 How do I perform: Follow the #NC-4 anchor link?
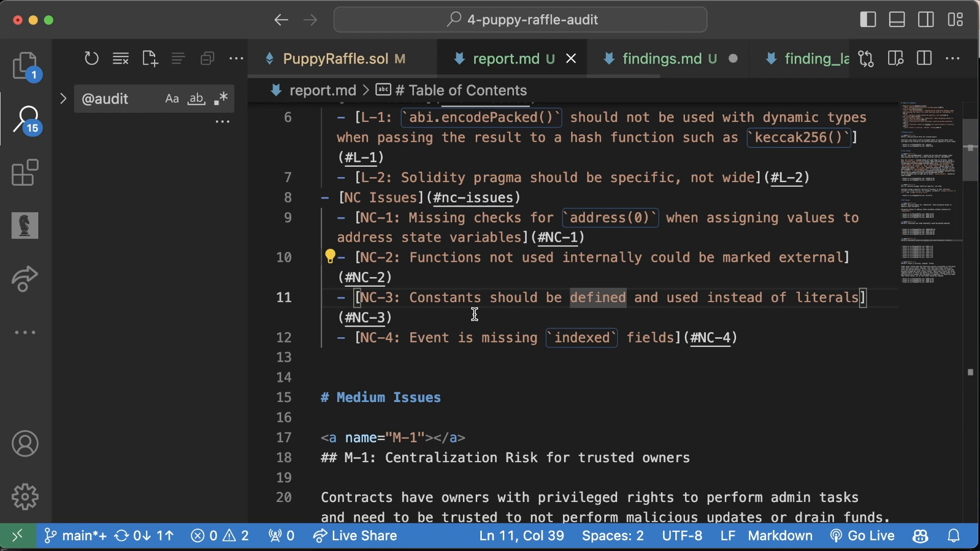(x=710, y=337)
